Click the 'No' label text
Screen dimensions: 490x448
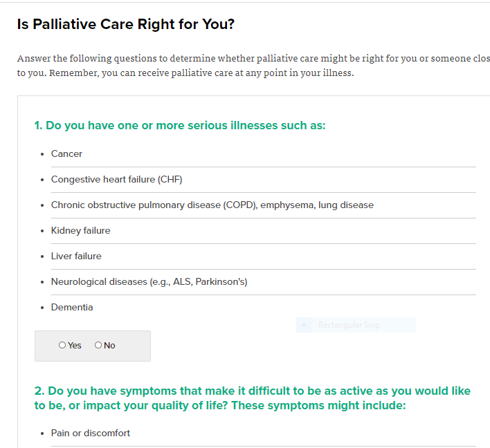109,345
